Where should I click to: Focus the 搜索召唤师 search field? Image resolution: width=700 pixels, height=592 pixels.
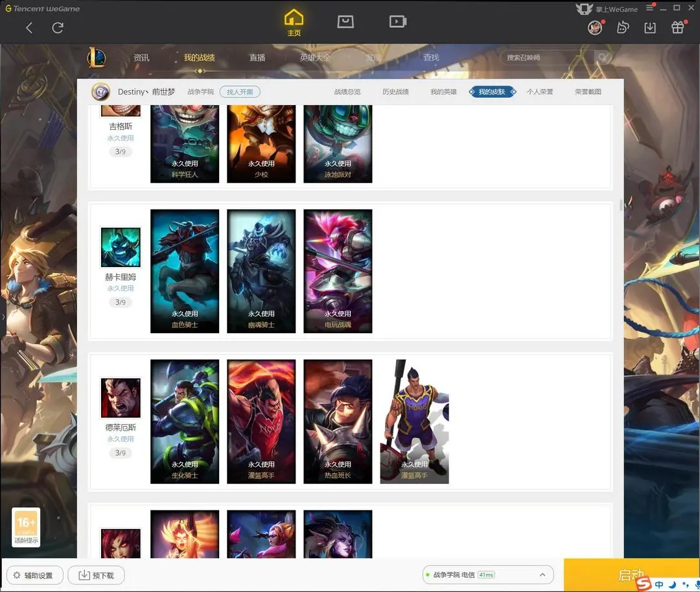[x=547, y=58]
